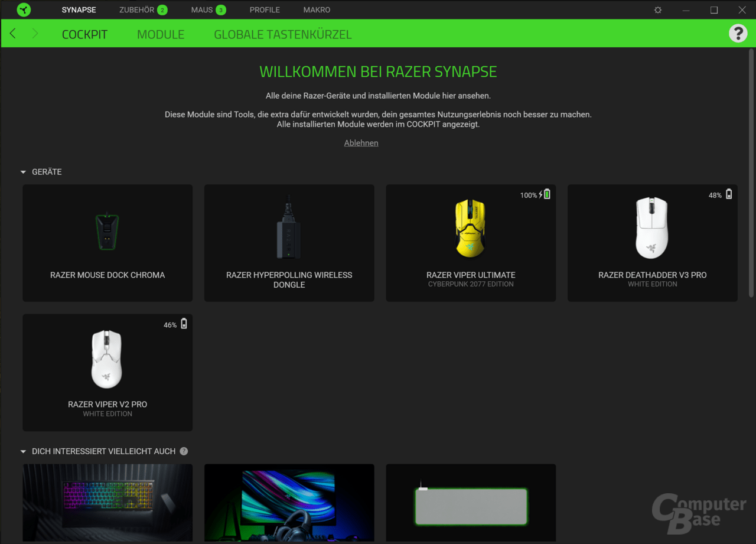This screenshot has height=544, width=756.
Task: Navigate back using the left arrow
Action: point(12,33)
